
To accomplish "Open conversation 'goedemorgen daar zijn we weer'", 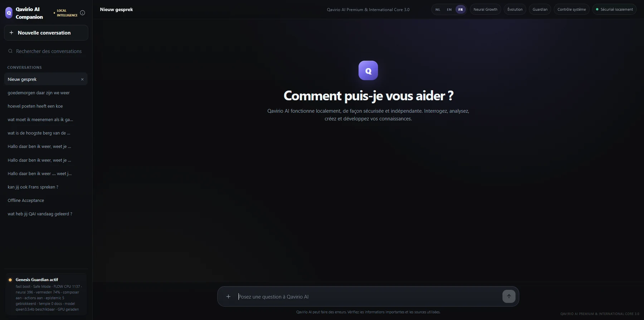I will point(46,93).
